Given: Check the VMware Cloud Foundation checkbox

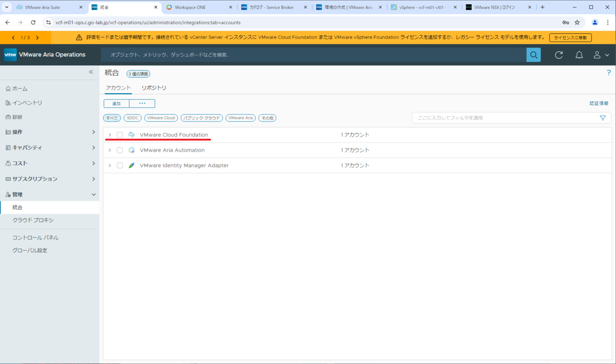Looking at the screenshot, I should click(120, 135).
